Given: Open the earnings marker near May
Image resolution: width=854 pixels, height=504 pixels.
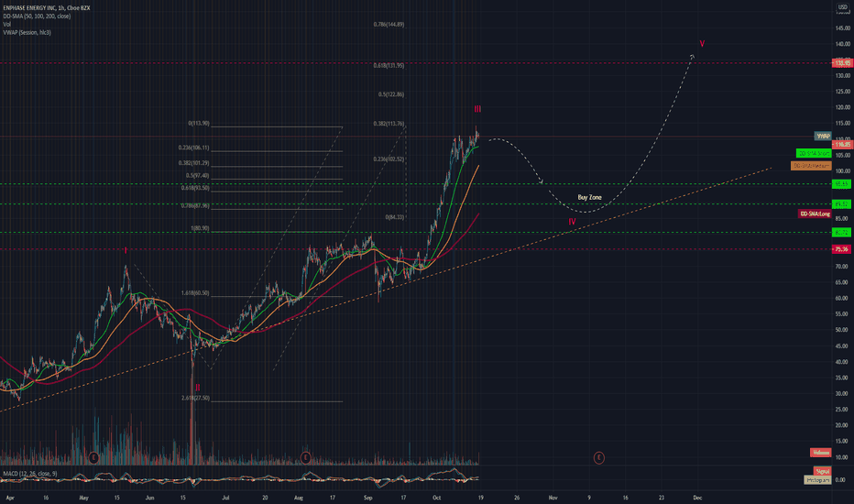Looking at the screenshot, I should tap(93, 457).
